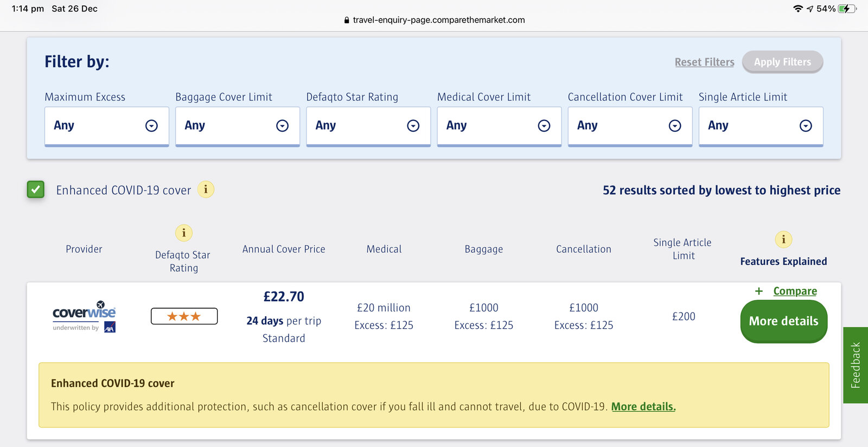Open the Maximum Excess dropdown
Viewport: 868px width, 447px height.
[106, 126]
